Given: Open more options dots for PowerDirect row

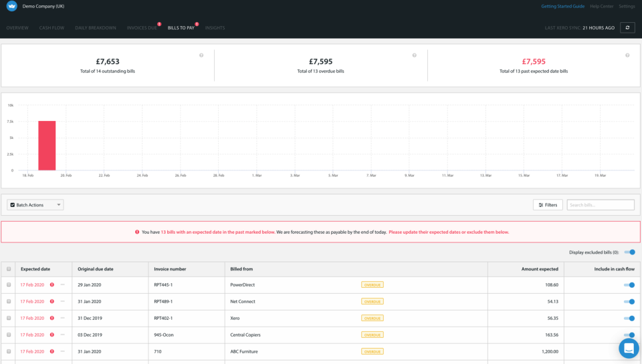Looking at the screenshot, I should (x=63, y=285).
